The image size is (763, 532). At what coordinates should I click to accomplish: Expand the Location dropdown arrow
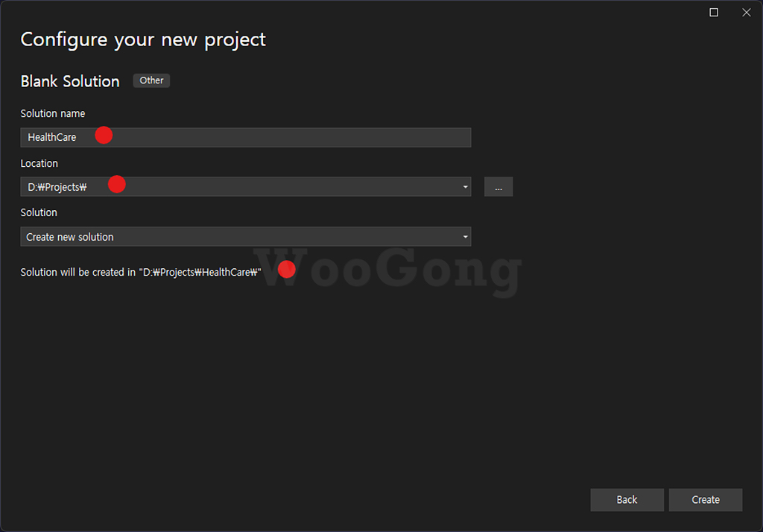(x=465, y=187)
